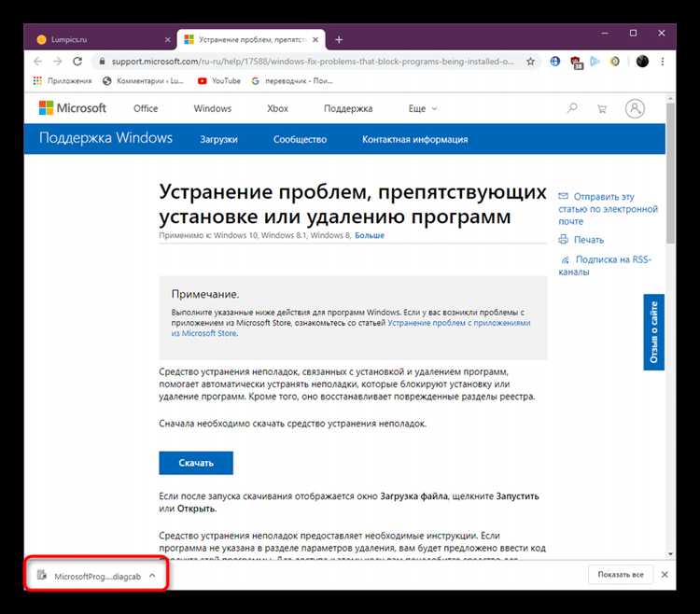700x614 pixels.
Task: Click the light-blue play extension icon
Action: pos(595,62)
